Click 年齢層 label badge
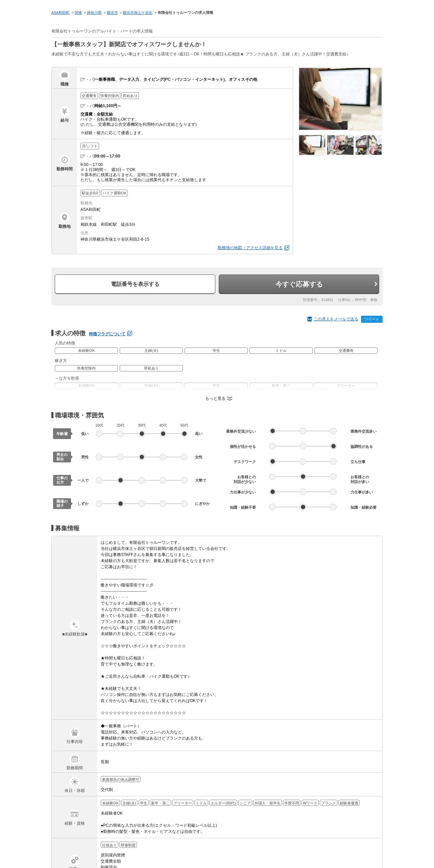Image resolution: width=434 pixels, height=868 pixels. coord(62,434)
